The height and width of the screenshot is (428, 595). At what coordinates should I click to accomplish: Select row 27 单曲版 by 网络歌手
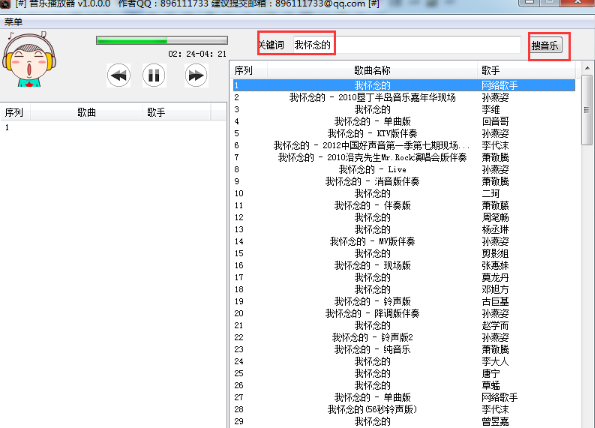(x=404, y=398)
